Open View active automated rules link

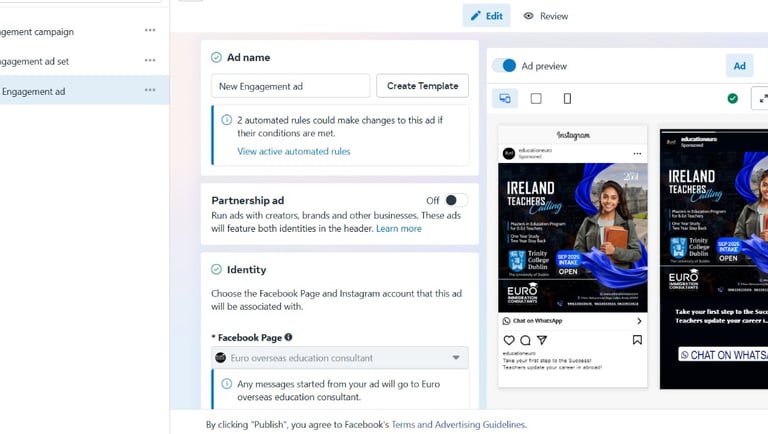(x=294, y=151)
